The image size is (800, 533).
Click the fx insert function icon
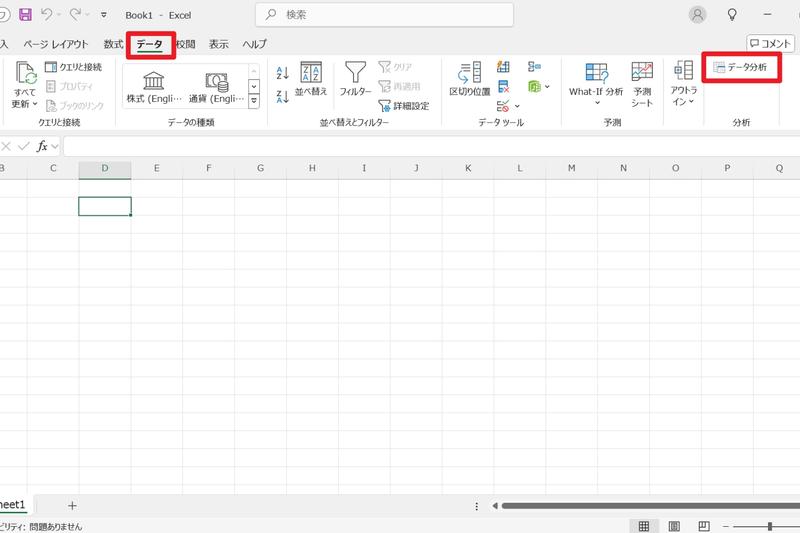tap(42, 147)
